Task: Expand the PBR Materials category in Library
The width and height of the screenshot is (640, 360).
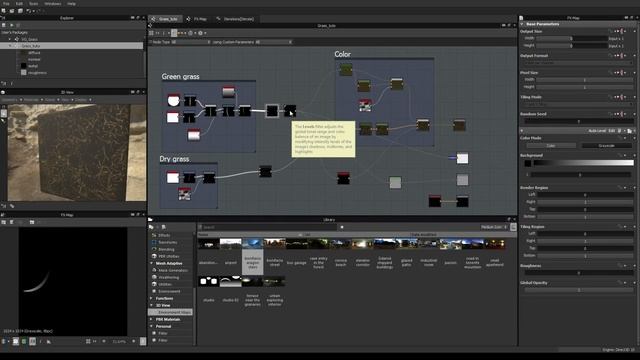Action: (x=151, y=319)
